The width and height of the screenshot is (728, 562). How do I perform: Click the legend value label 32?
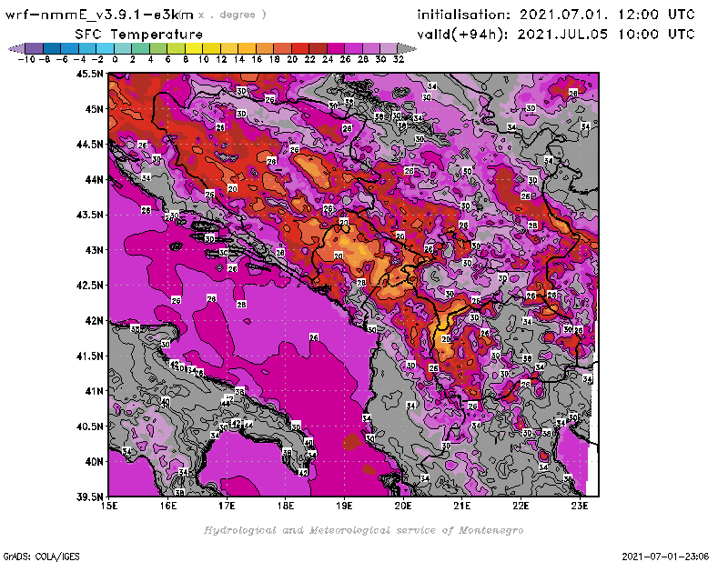click(399, 60)
